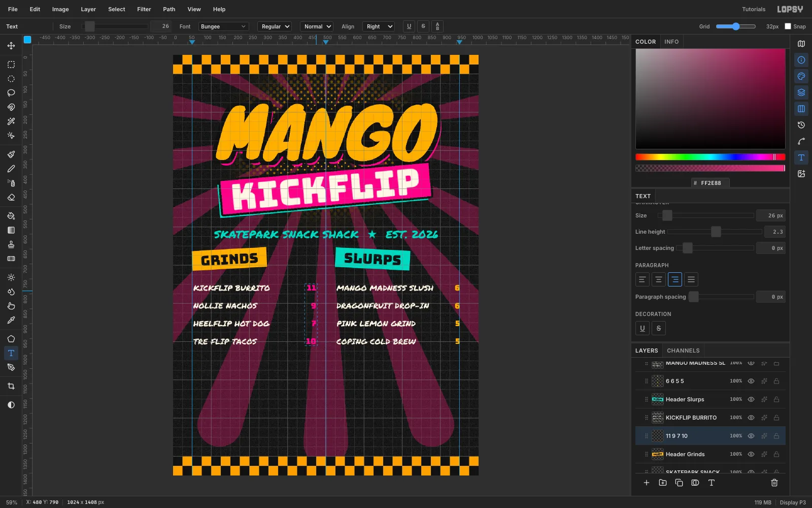Align paragraph left
This screenshot has width=812, height=508.
pyautogui.click(x=642, y=279)
